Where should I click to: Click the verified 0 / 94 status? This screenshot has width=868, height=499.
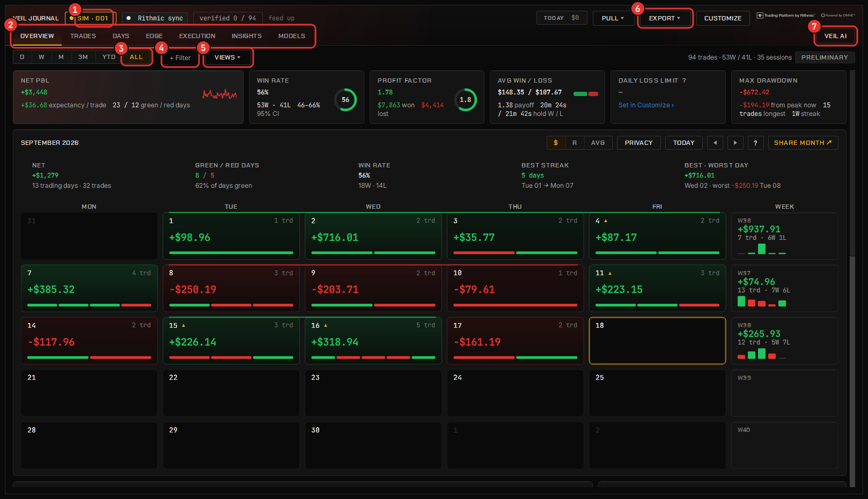227,18
